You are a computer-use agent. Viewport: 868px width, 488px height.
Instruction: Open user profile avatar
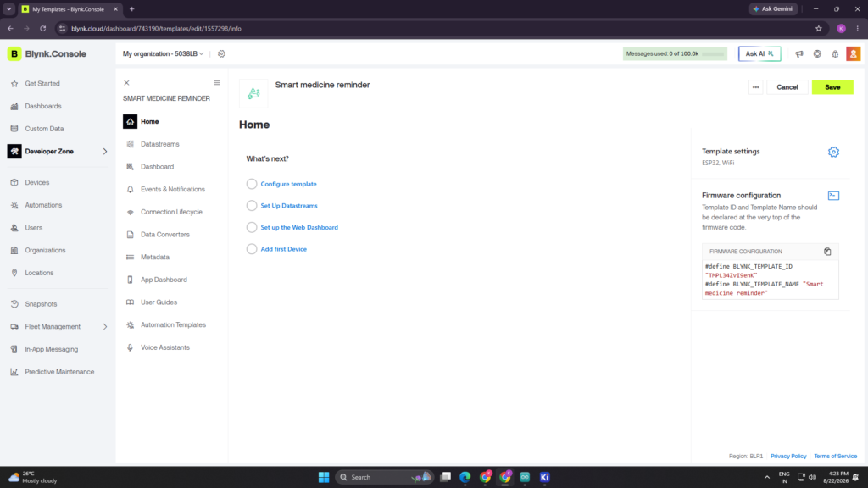tap(853, 53)
